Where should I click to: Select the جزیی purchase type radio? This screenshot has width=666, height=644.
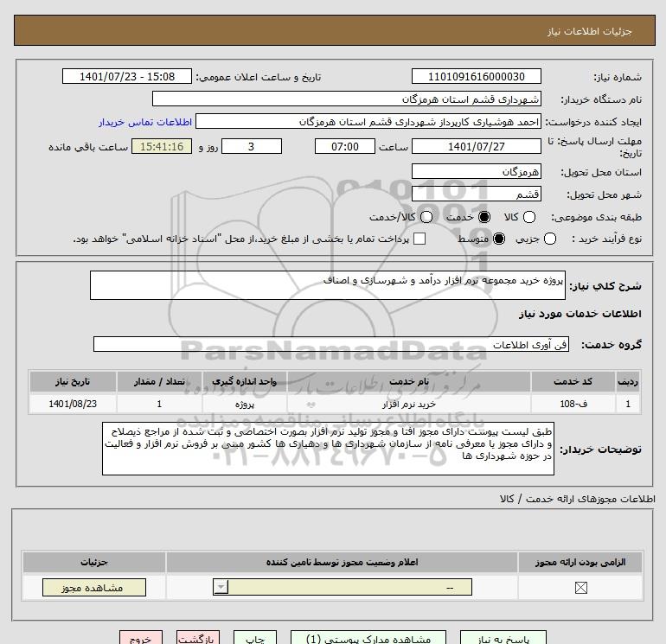(549, 239)
